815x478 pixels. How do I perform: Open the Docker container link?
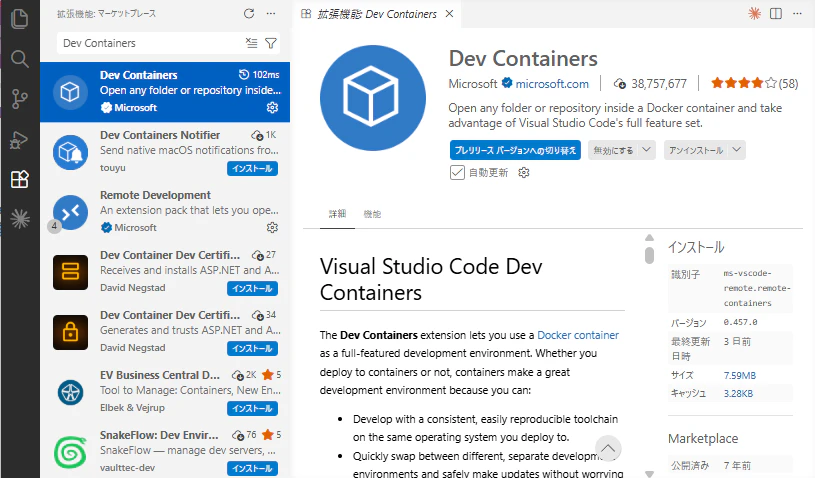click(578, 335)
